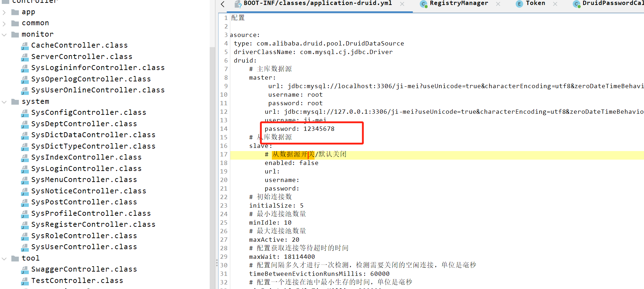Click the application-druid.yml tab file icon
644x289 pixels.
[x=238, y=4]
